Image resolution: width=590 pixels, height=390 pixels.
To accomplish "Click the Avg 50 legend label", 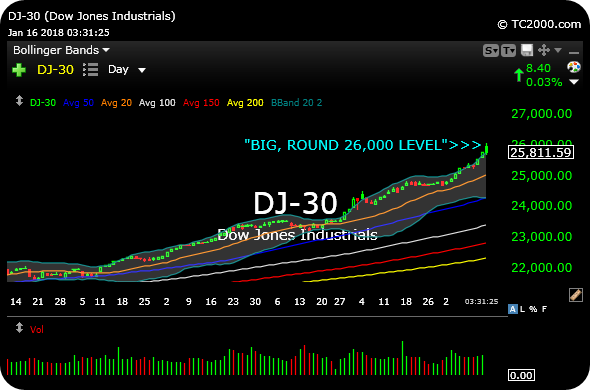I will coord(78,102).
